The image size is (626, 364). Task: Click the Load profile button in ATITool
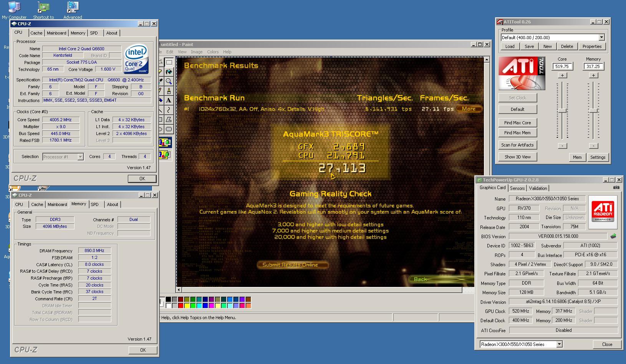point(510,46)
